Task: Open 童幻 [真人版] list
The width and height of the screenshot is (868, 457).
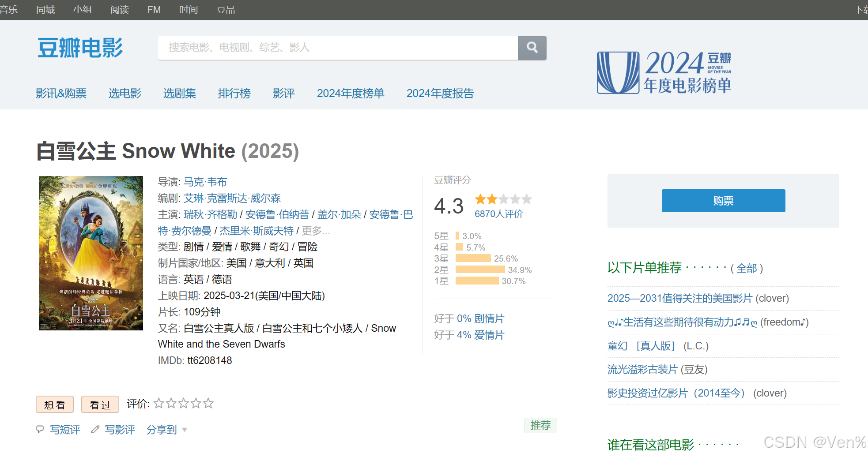Action: click(x=641, y=346)
